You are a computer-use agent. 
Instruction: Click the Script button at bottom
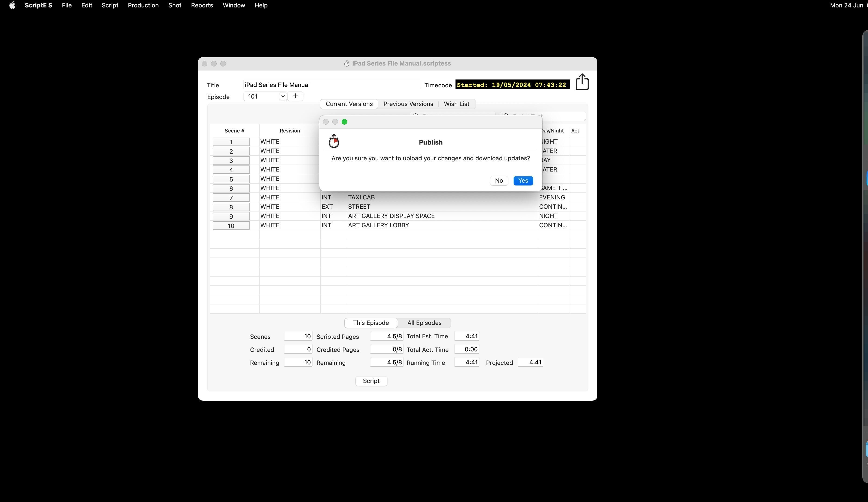(x=371, y=381)
